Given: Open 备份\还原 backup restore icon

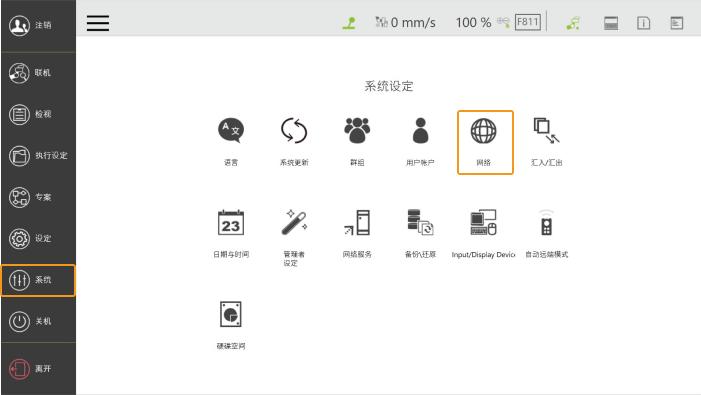Looking at the screenshot, I should [420, 223].
